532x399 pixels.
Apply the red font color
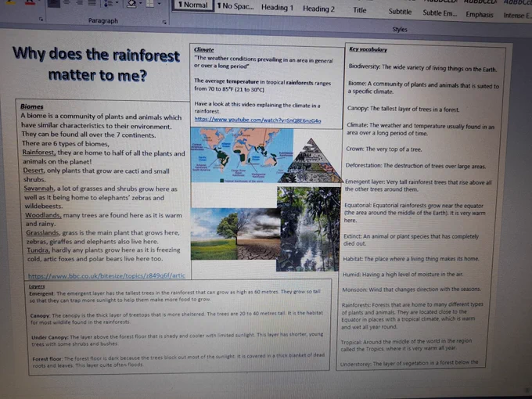tap(30, 2)
